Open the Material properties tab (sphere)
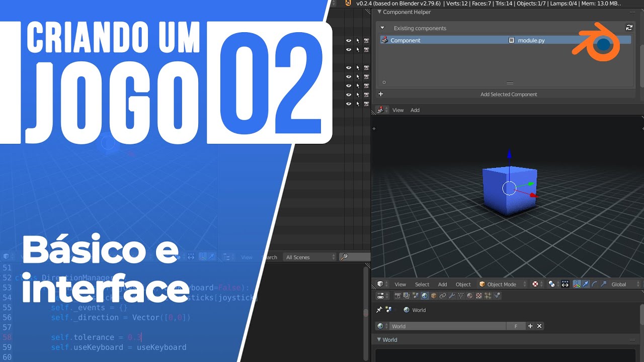Image resolution: width=644 pixels, height=362 pixels. point(470,296)
